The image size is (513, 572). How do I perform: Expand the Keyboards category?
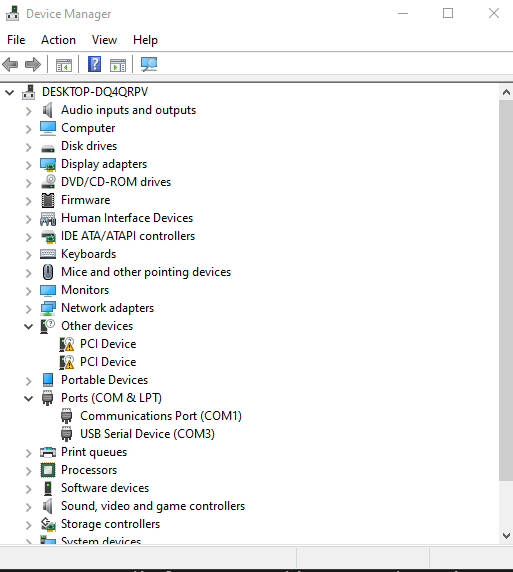pyautogui.click(x=28, y=255)
